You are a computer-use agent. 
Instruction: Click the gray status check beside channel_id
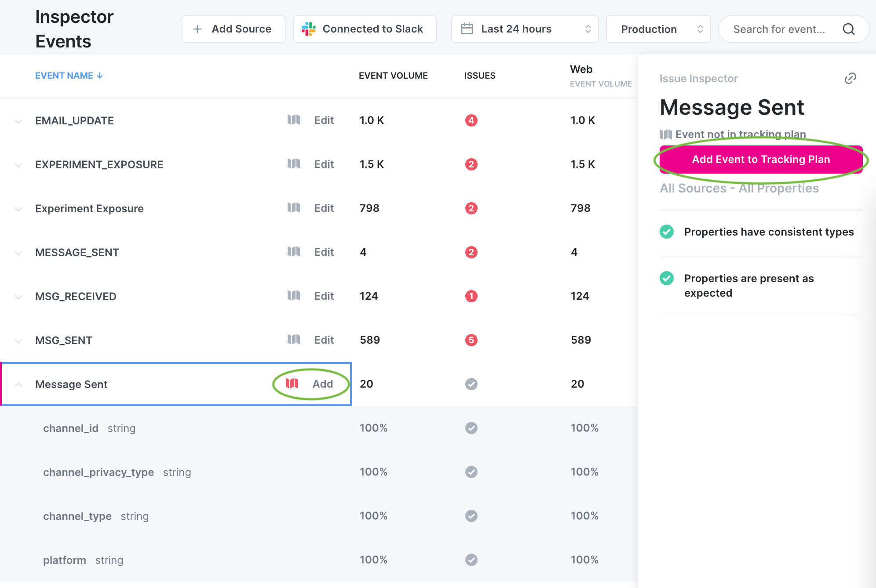pos(471,428)
